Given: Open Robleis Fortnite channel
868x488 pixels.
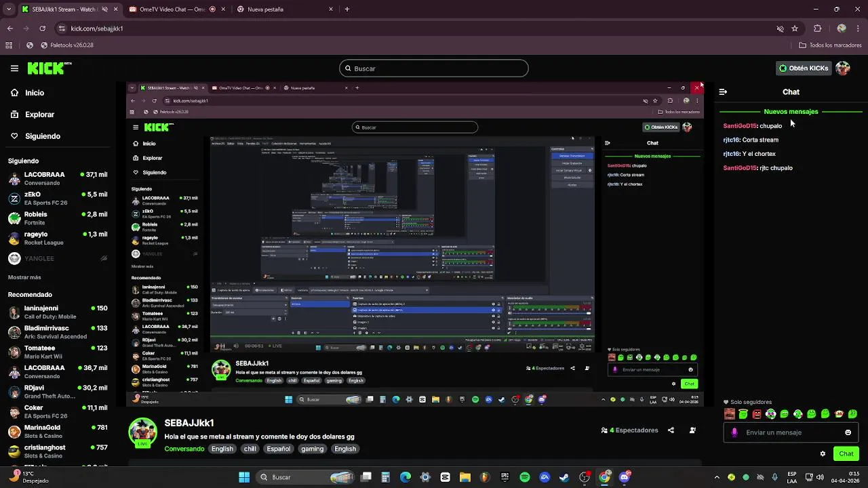Looking at the screenshot, I should point(58,218).
